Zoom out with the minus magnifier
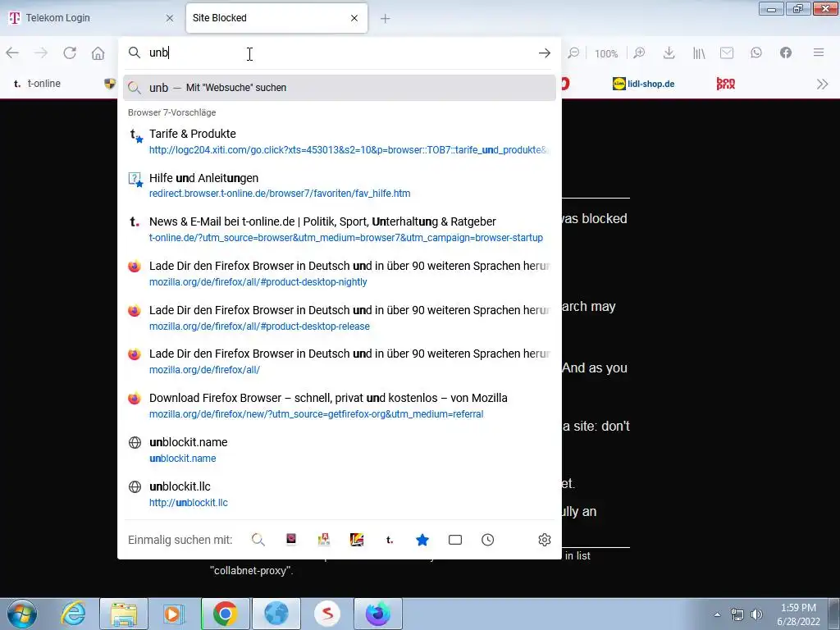 click(573, 52)
